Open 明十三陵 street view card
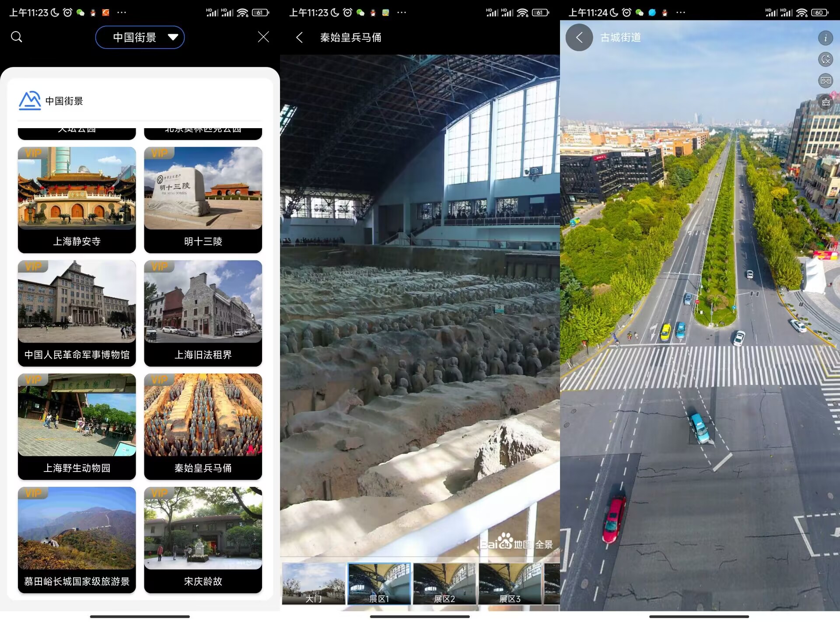840x622 pixels. point(203,200)
